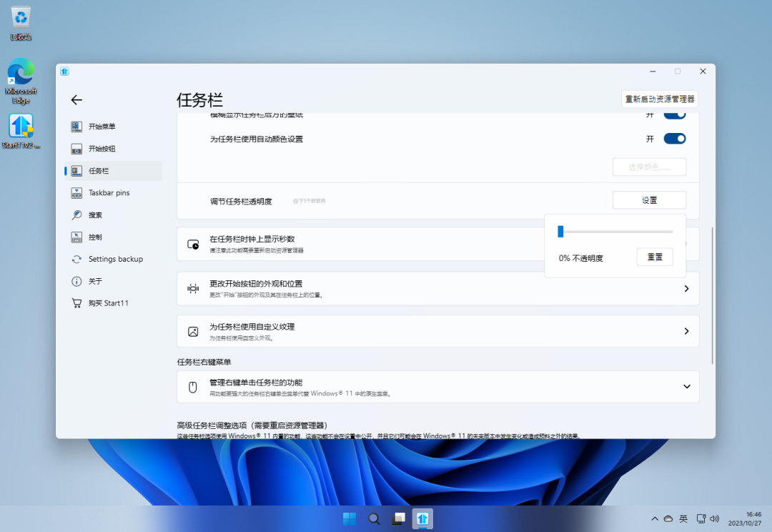Toggle 为任务栏使用自动颜色设置 switch
This screenshot has height=532, width=772.
point(675,139)
